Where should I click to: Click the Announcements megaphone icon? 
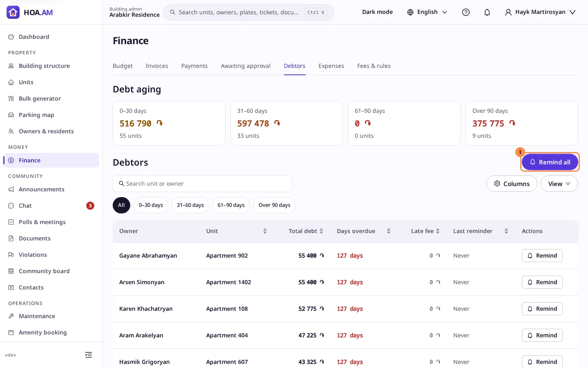(11, 189)
